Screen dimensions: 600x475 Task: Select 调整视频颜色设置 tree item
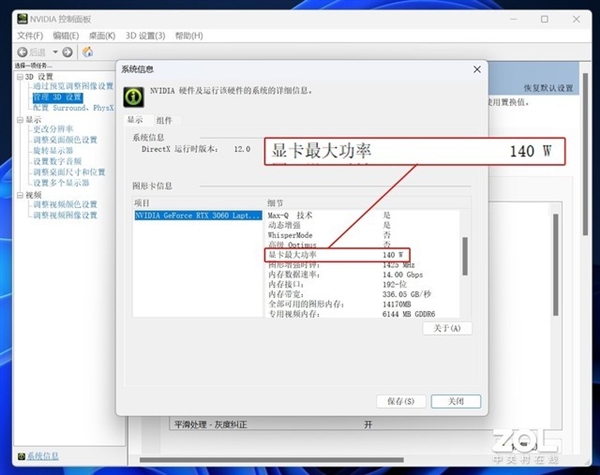pyautogui.click(x=65, y=204)
